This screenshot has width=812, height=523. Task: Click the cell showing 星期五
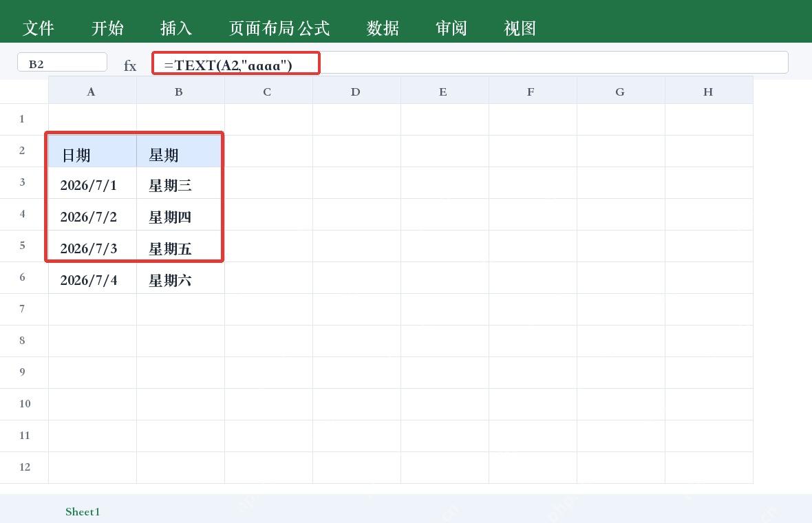[180, 246]
